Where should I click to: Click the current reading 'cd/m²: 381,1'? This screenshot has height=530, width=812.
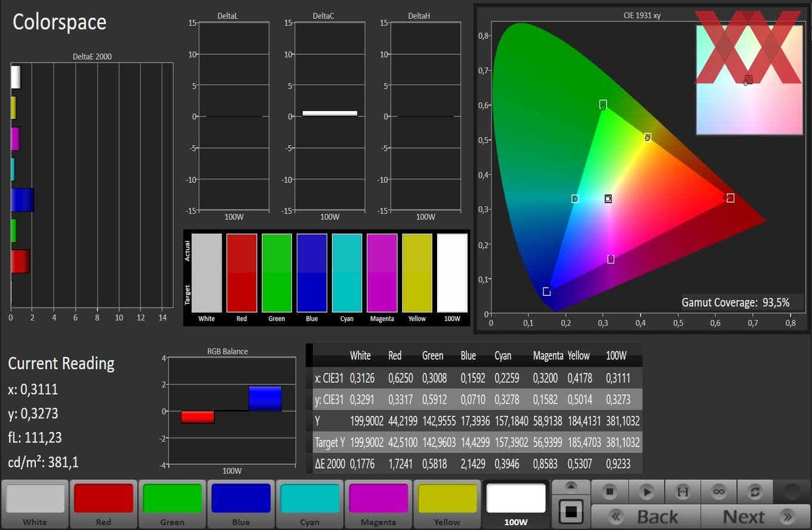(x=43, y=462)
